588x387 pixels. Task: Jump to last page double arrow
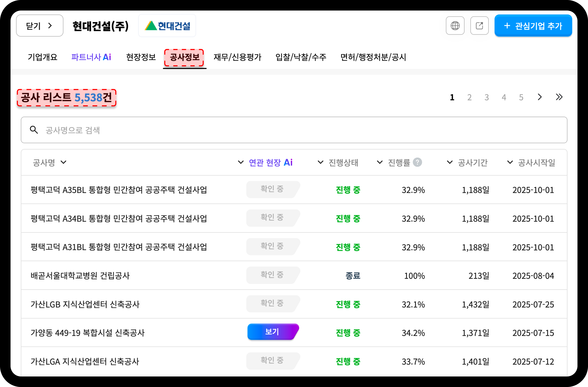pyautogui.click(x=559, y=97)
